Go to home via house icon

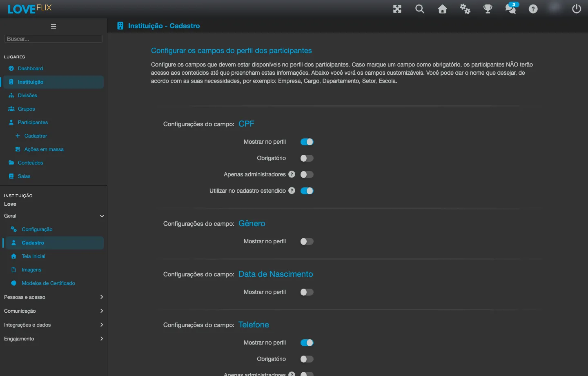pyautogui.click(x=443, y=9)
